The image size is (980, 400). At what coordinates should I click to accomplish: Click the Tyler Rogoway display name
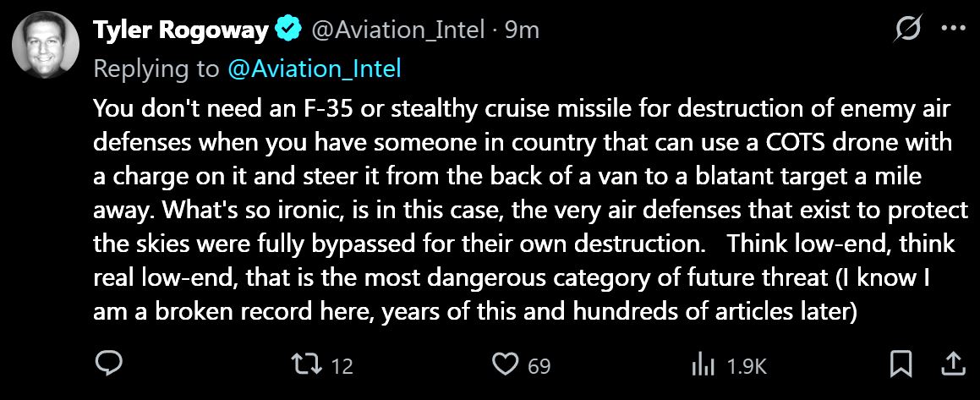coord(181,30)
